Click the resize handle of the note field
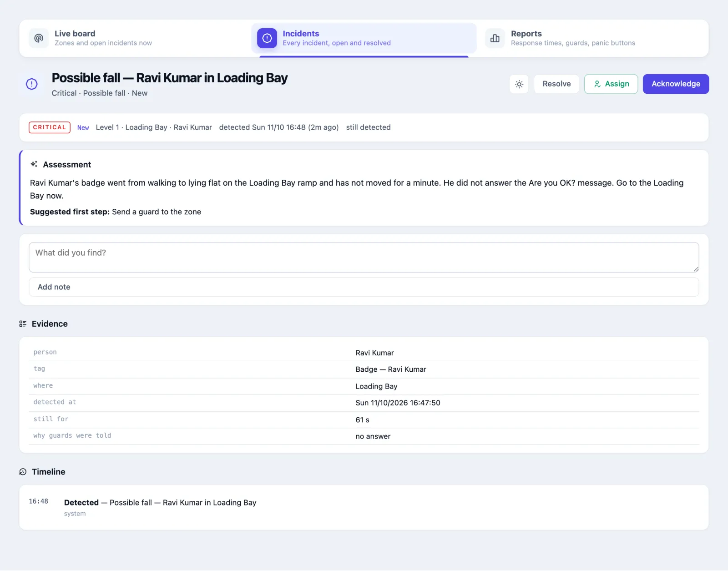Viewport: 728px width, 571px height. [x=696, y=269]
